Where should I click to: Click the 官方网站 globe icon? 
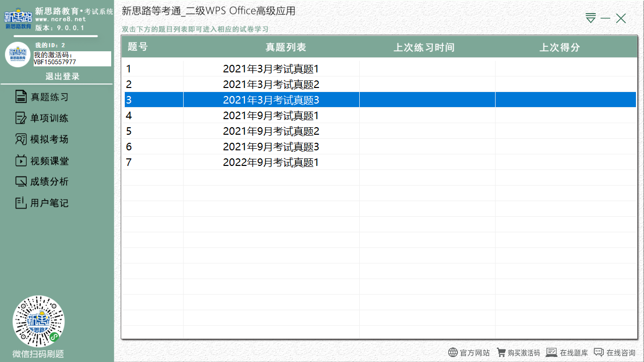click(453, 352)
